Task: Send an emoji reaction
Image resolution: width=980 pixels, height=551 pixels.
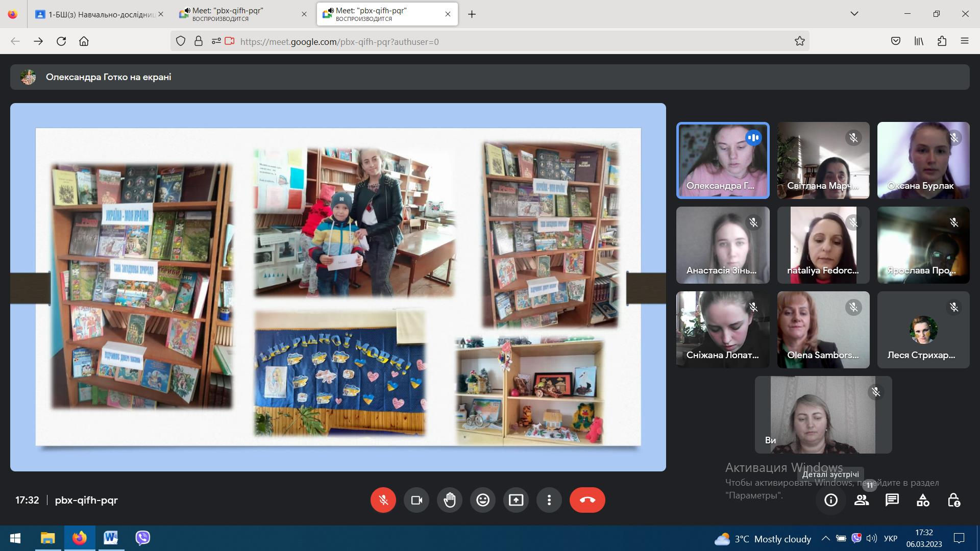Action: pyautogui.click(x=483, y=500)
